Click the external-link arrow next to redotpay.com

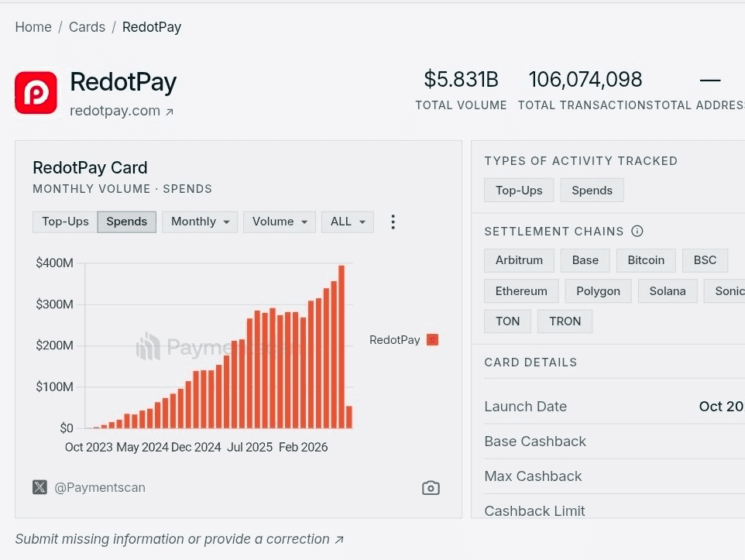click(170, 112)
